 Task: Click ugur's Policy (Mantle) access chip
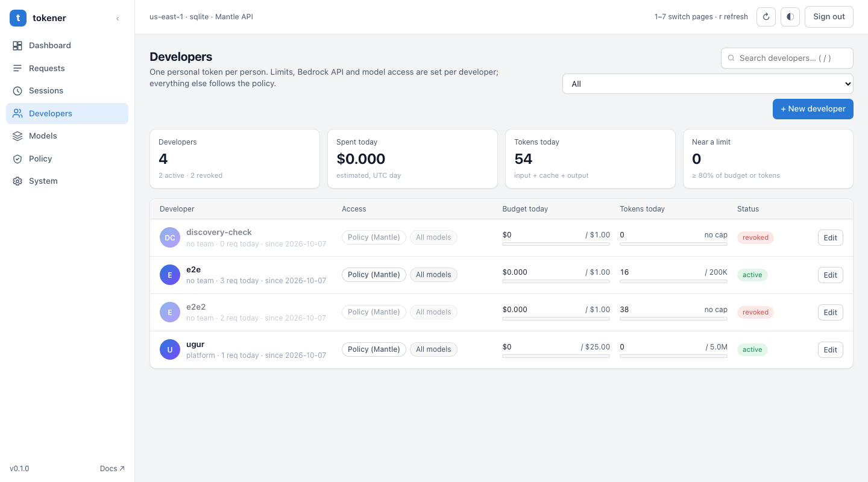point(374,349)
